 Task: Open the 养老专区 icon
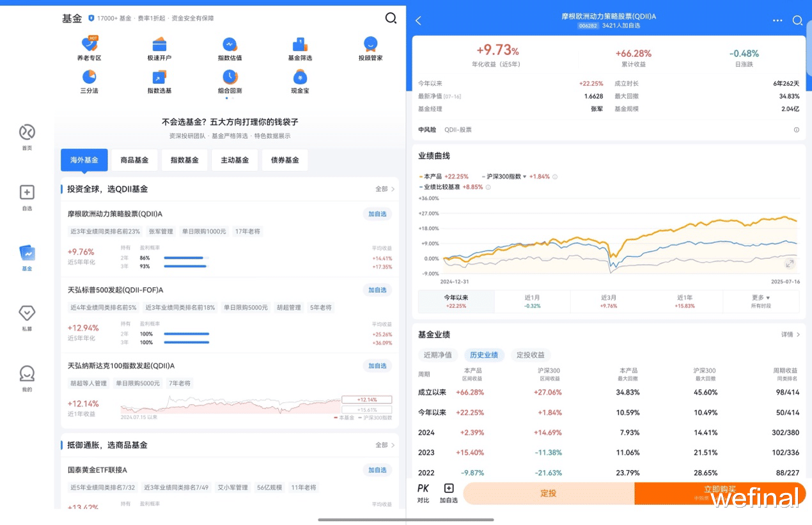point(90,48)
